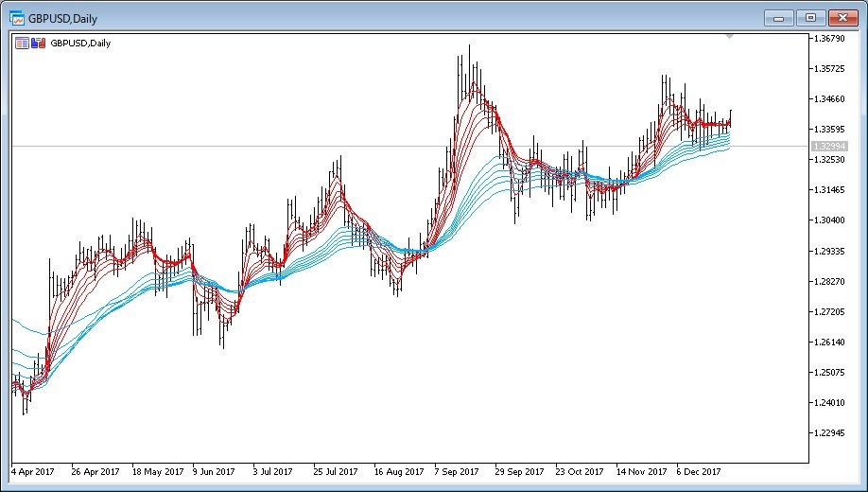
Task: Click the 16 Aug 2017 date label
Action: coord(399,472)
